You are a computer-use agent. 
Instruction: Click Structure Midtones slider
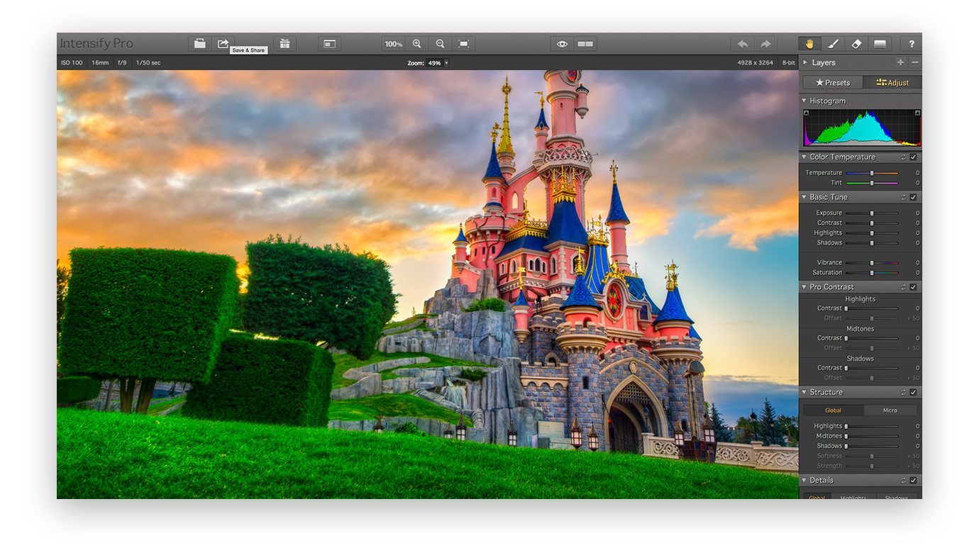872,436
